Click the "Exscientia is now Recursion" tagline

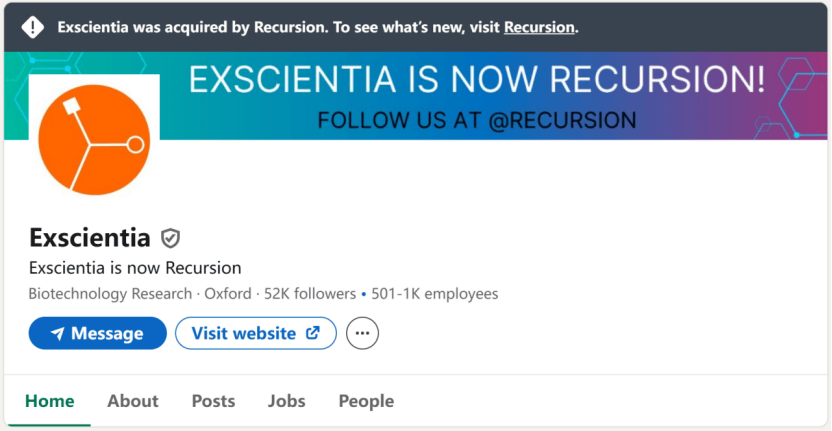pyautogui.click(x=135, y=268)
